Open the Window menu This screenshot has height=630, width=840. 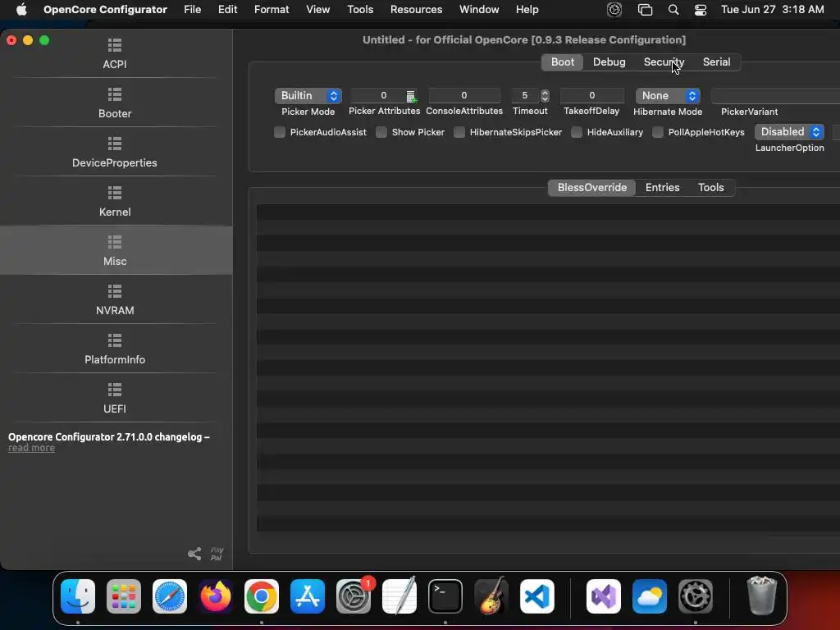[x=479, y=10]
